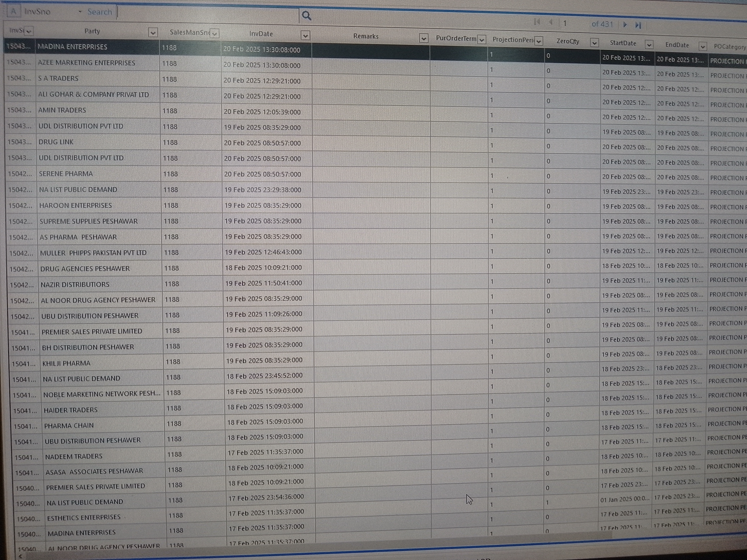This screenshot has height=560, width=747.
Task: Select the SERENE PHARMA row
Action: 66,174
